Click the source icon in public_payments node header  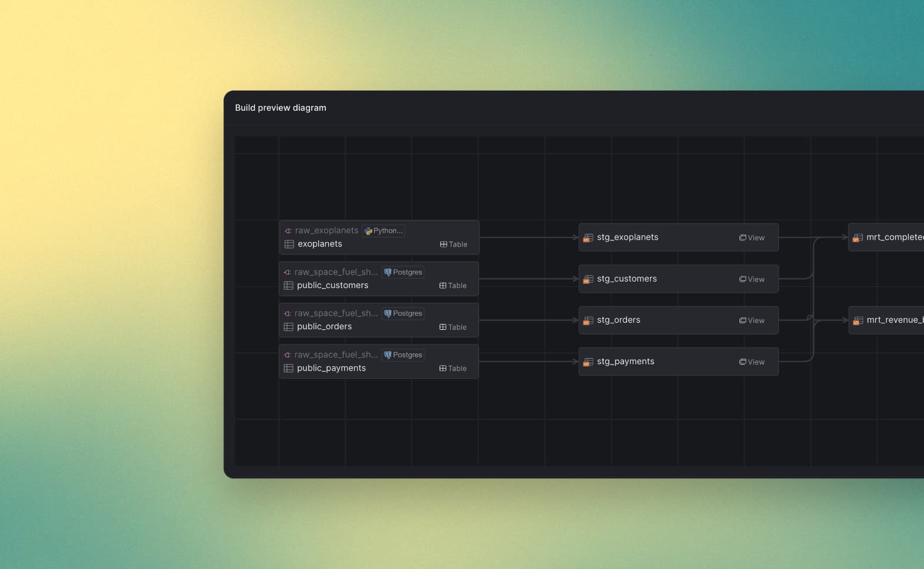click(287, 355)
